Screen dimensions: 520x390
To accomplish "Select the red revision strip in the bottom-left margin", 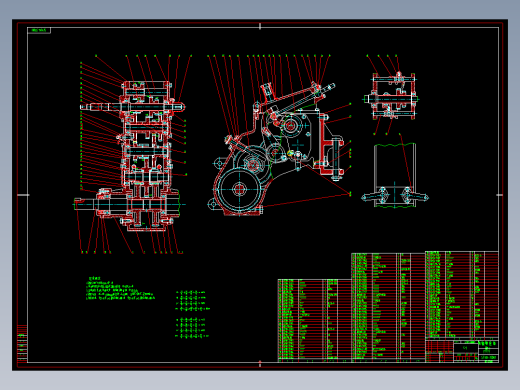I will (x=22, y=343).
